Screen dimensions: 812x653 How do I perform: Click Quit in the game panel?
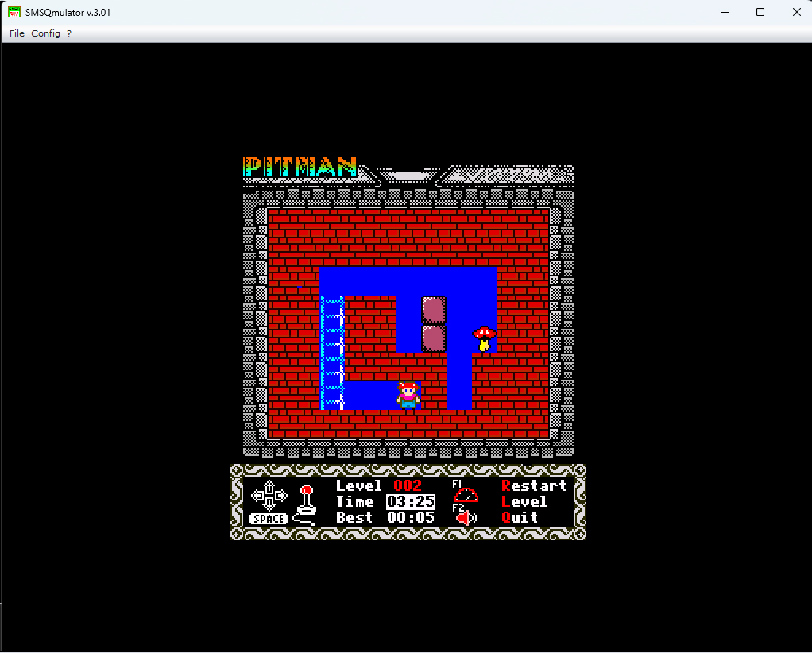[x=520, y=517]
